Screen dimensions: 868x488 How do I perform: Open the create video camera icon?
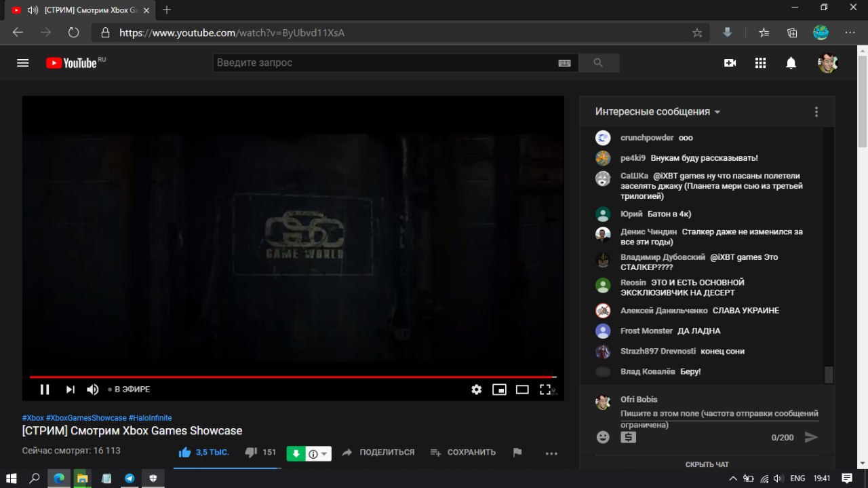coord(730,63)
